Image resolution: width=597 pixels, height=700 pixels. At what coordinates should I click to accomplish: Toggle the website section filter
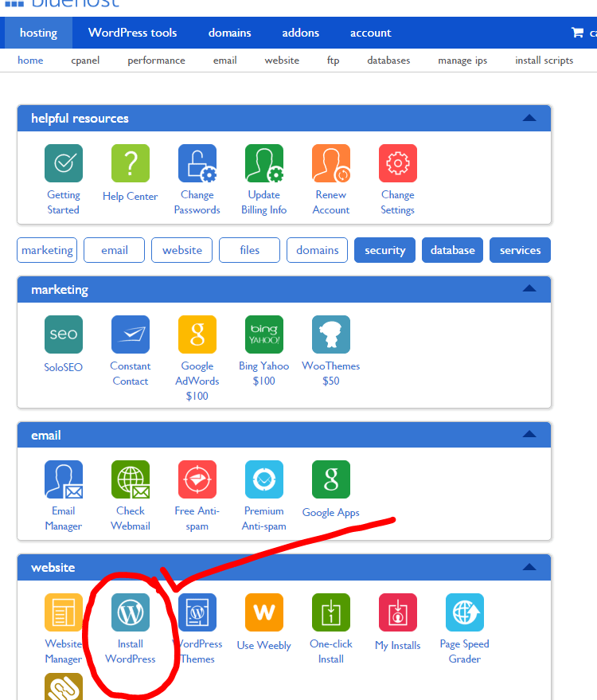(181, 250)
